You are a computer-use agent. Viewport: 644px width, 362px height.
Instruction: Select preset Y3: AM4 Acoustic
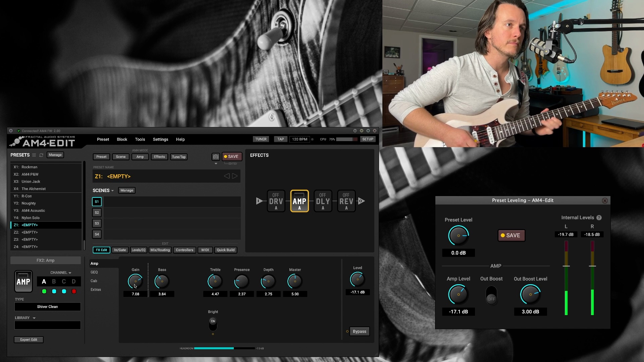coord(46,210)
